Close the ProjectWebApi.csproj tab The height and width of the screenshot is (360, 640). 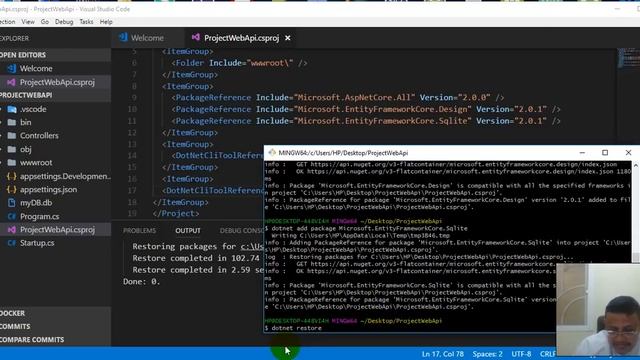(288, 38)
